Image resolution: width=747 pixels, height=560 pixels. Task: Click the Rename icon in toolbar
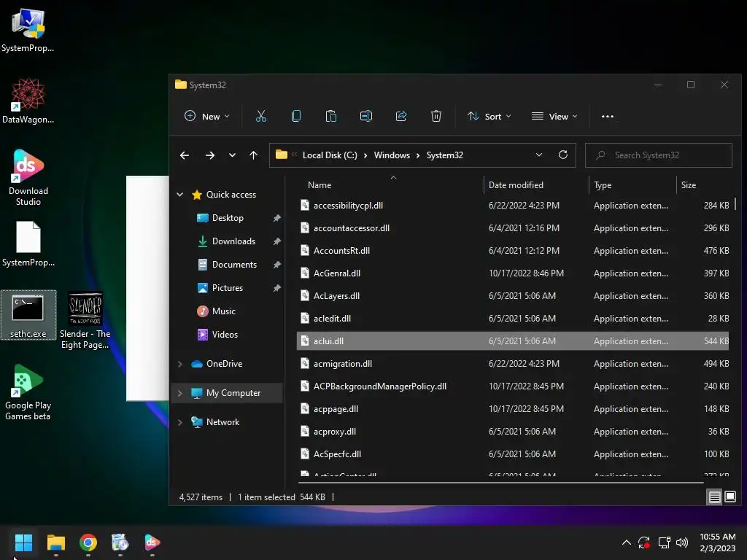[366, 116]
